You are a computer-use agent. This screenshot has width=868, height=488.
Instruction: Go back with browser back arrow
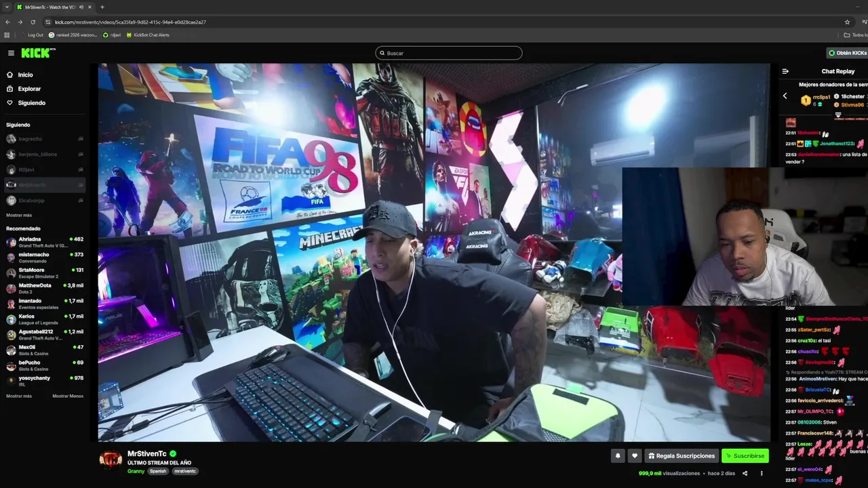tap(7, 22)
